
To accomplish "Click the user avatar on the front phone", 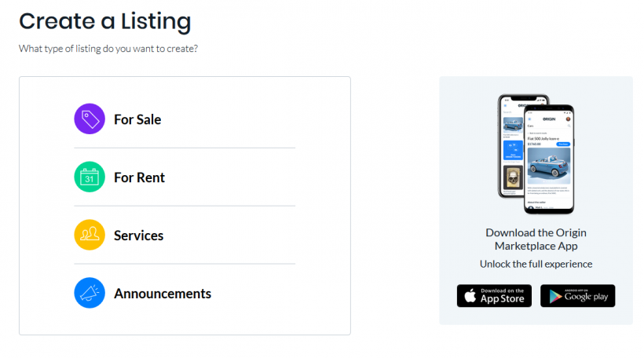I will pyautogui.click(x=568, y=118).
